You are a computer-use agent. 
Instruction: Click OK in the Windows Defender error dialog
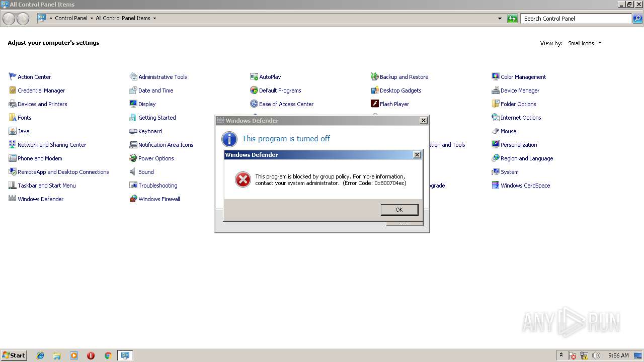399,210
